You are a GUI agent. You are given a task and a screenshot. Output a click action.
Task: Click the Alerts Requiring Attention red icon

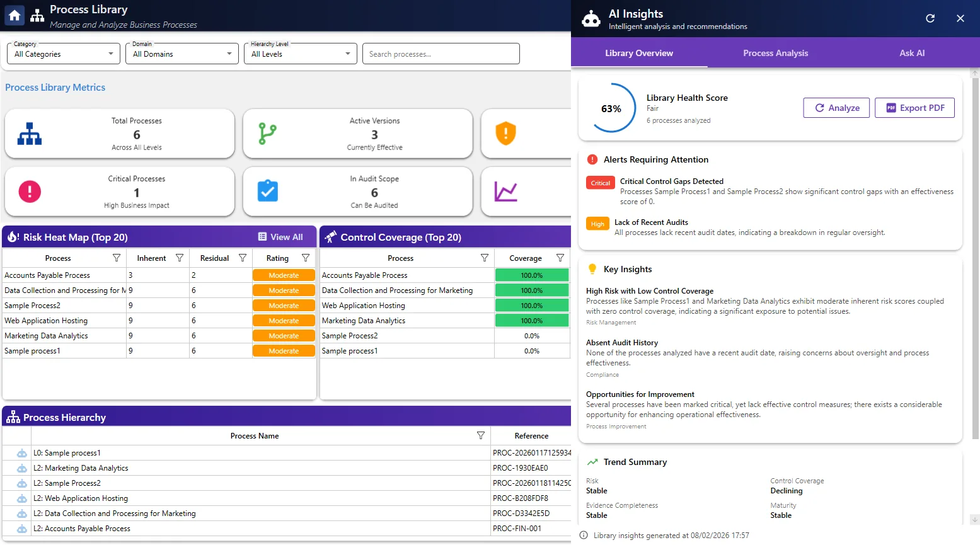tap(592, 159)
